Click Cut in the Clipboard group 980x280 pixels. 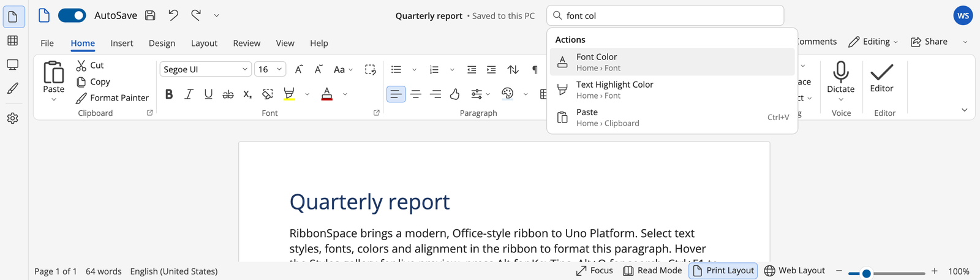(x=90, y=65)
